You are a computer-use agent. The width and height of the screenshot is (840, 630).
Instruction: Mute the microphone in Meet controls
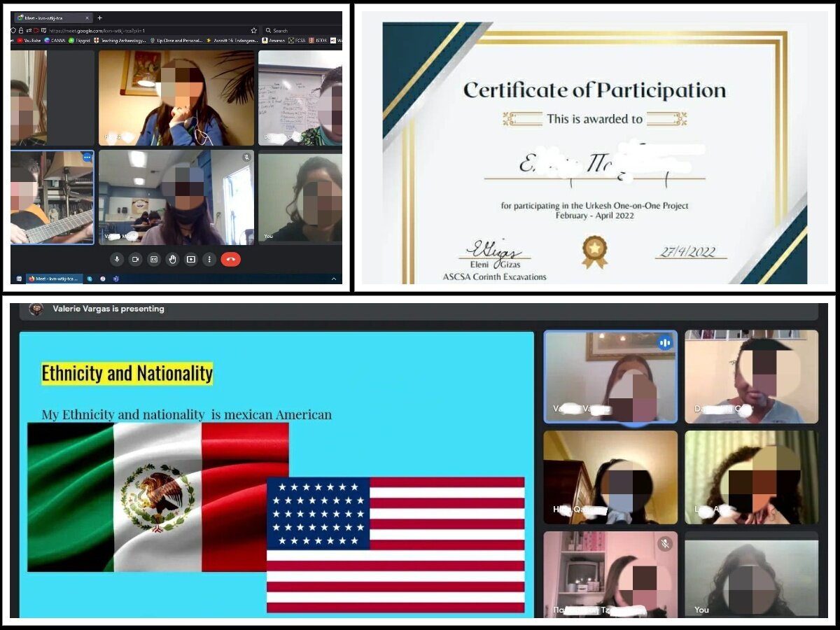click(117, 259)
